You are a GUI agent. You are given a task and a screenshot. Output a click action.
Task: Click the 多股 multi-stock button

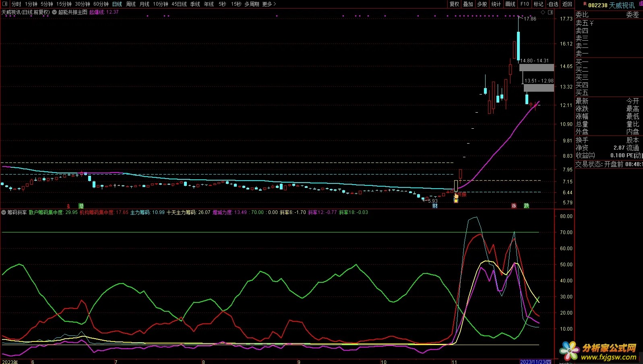click(x=482, y=4)
